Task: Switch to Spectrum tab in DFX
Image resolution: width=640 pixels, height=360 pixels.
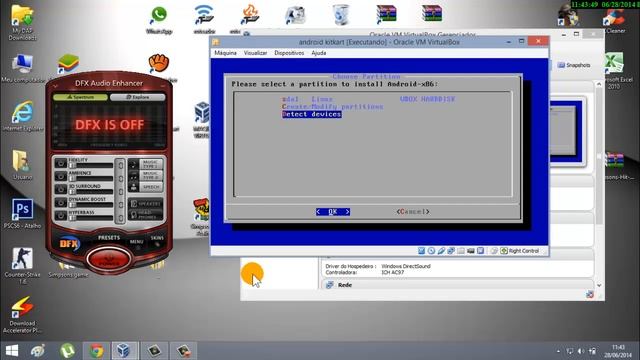Action: (x=80, y=97)
